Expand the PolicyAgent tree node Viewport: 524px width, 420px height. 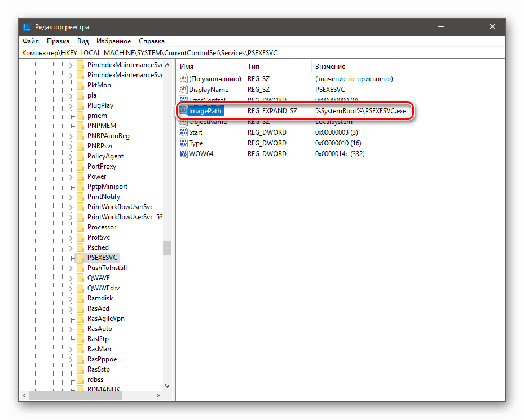coord(71,156)
